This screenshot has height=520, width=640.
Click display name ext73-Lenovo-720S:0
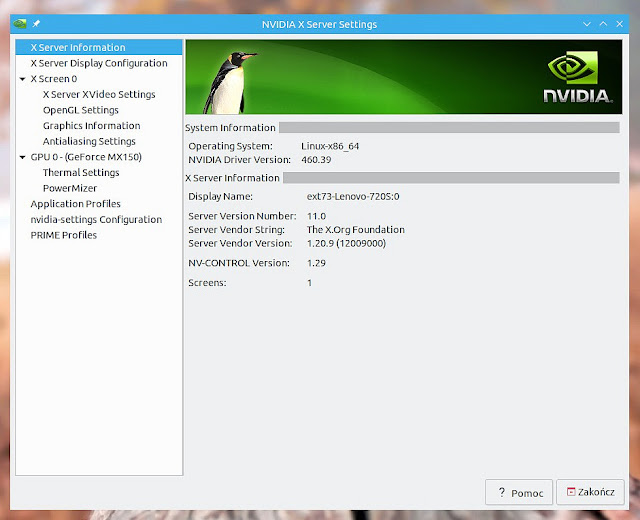(x=353, y=196)
